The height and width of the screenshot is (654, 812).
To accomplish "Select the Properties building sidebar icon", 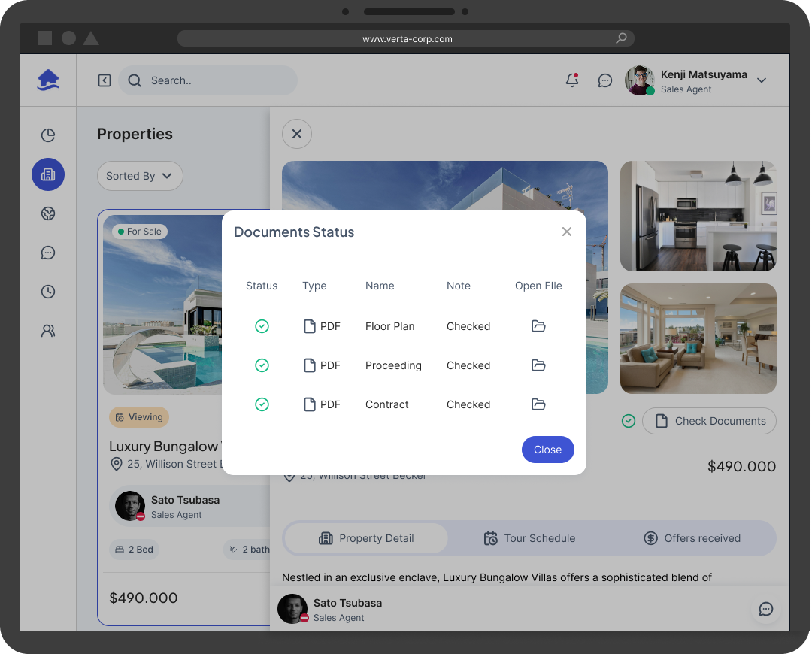I will pos(48,174).
